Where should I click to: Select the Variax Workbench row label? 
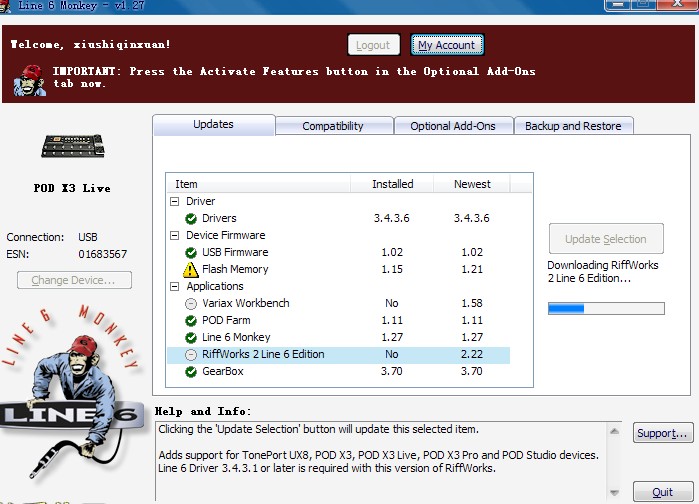tap(246, 303)
